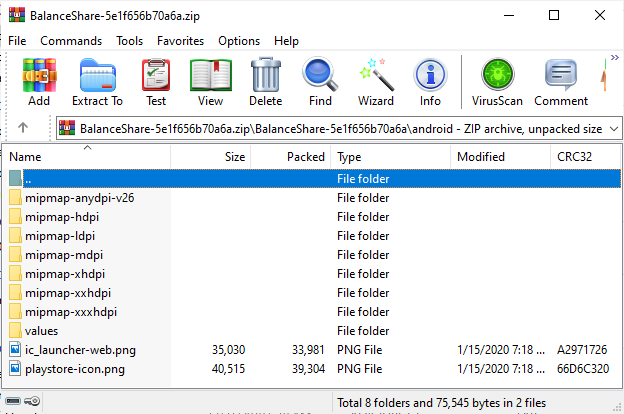Select the mipmap-xxxhdpi folder
This screenshot has height=414, width=624.
[x=314, y=312]
